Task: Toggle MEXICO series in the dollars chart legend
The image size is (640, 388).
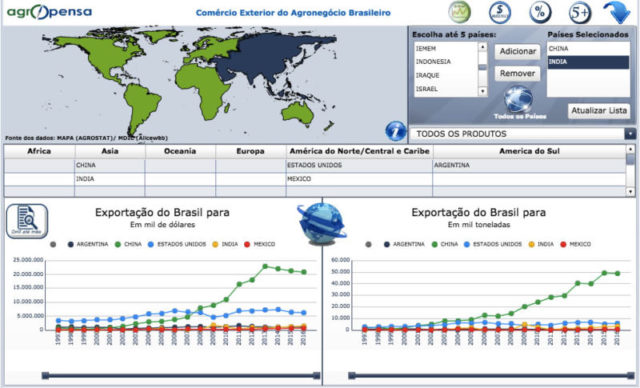Action: (260, 244)
